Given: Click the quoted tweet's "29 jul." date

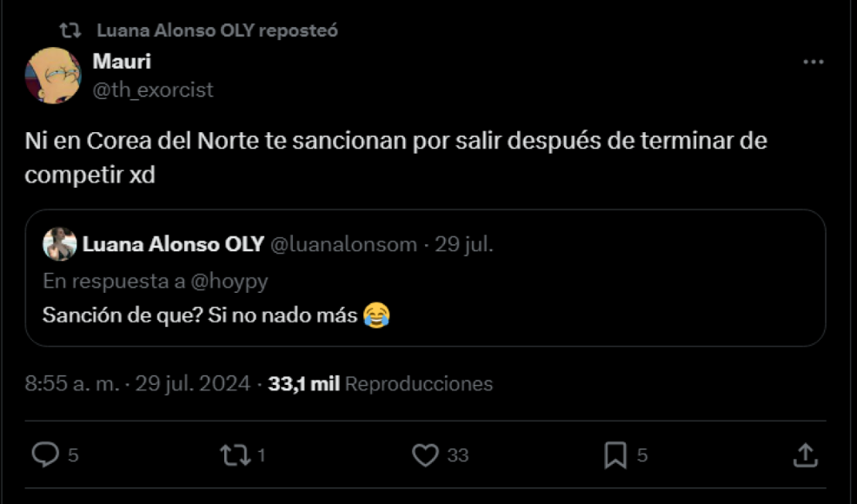Looking at the screenshot, I should point(464,245).
